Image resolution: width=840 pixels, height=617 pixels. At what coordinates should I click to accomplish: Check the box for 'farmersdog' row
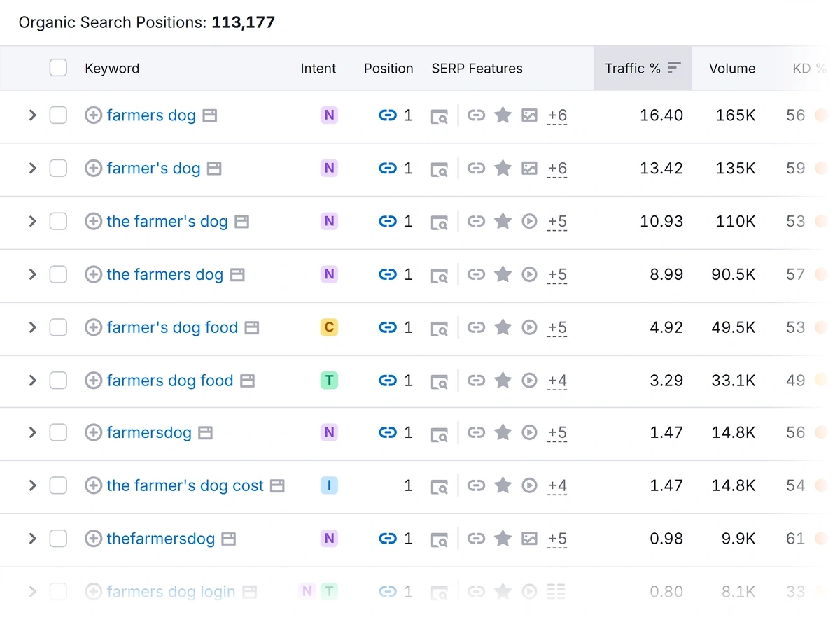pos(58,433)
